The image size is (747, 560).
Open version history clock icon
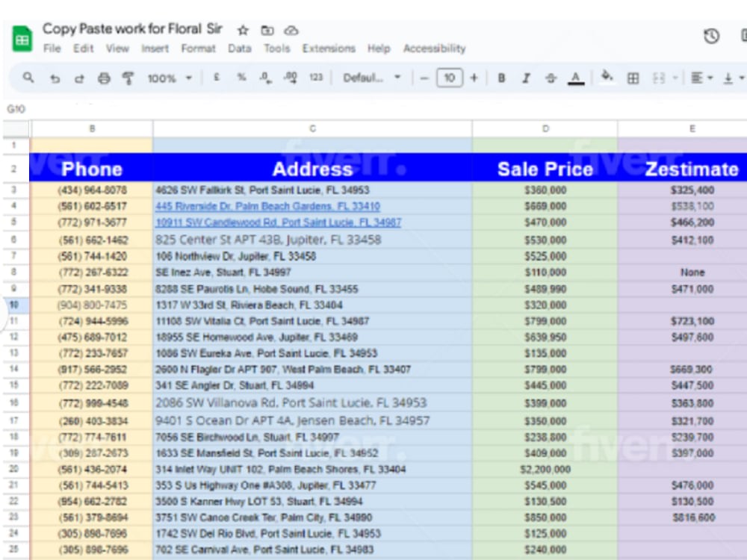pyautogui.click(x=711, y=36)
